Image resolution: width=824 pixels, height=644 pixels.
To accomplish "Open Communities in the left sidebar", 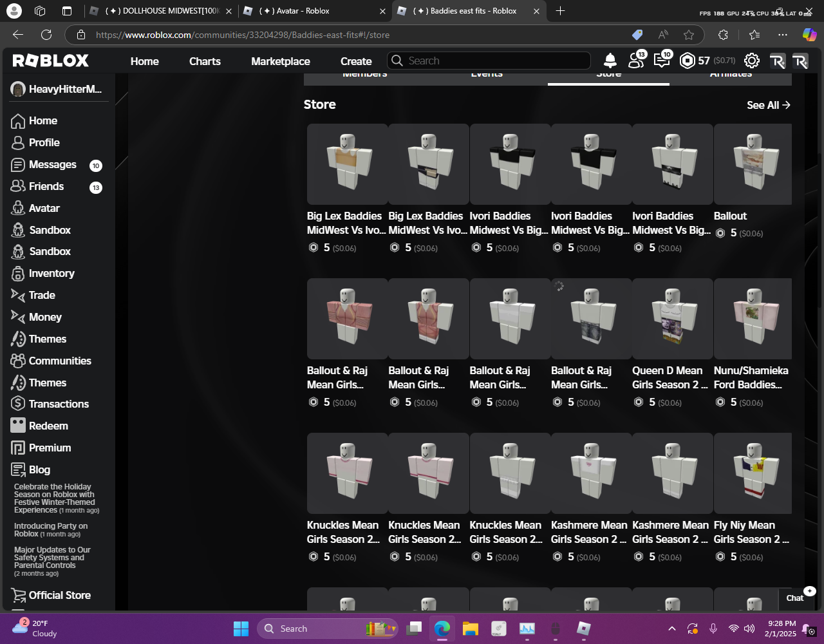I will [60, 361].
